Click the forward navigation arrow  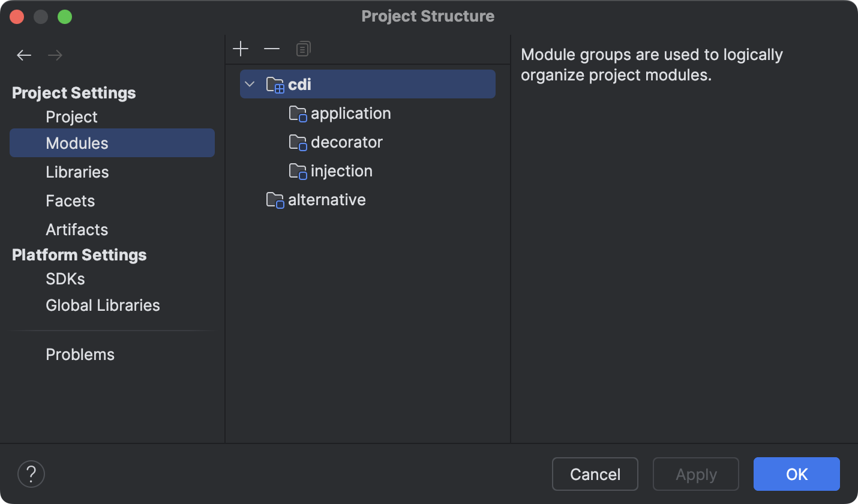(x=55, y=55)
